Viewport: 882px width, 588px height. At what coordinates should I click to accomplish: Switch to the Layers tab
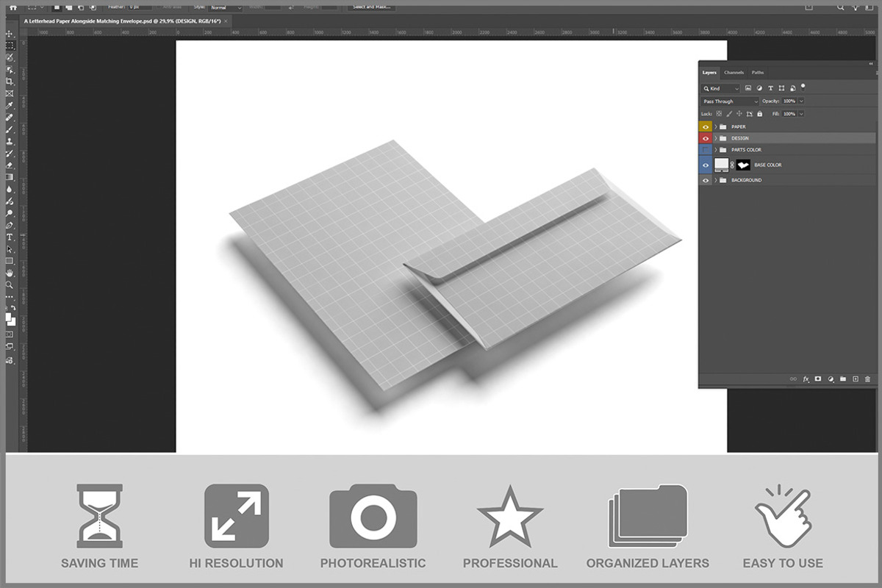(x=709, y=73)
